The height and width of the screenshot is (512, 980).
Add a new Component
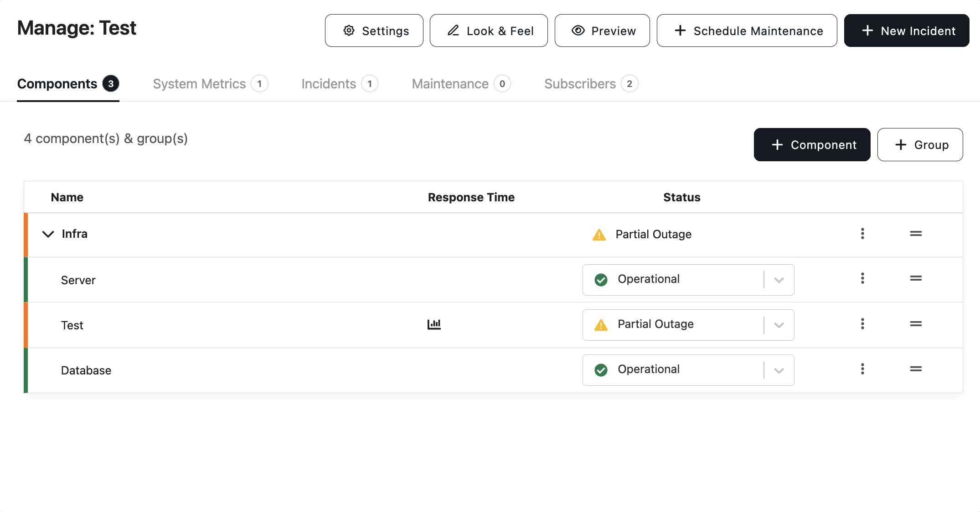point(812,144)
